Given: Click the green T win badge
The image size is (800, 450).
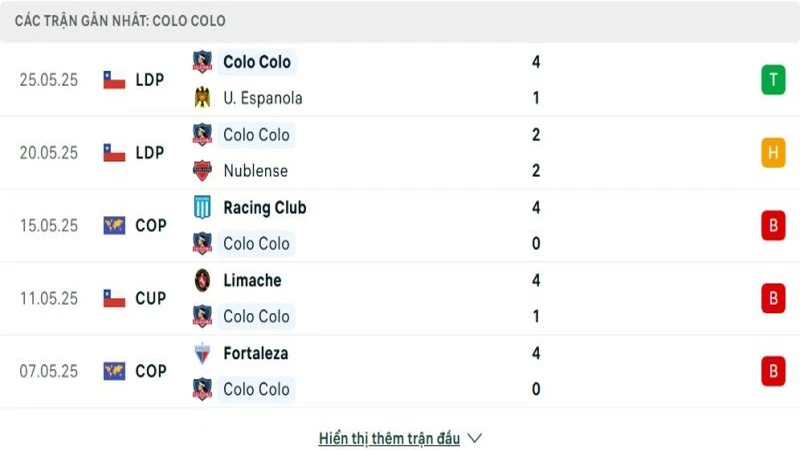Looking at the screenshot, I should click(772, 80).
